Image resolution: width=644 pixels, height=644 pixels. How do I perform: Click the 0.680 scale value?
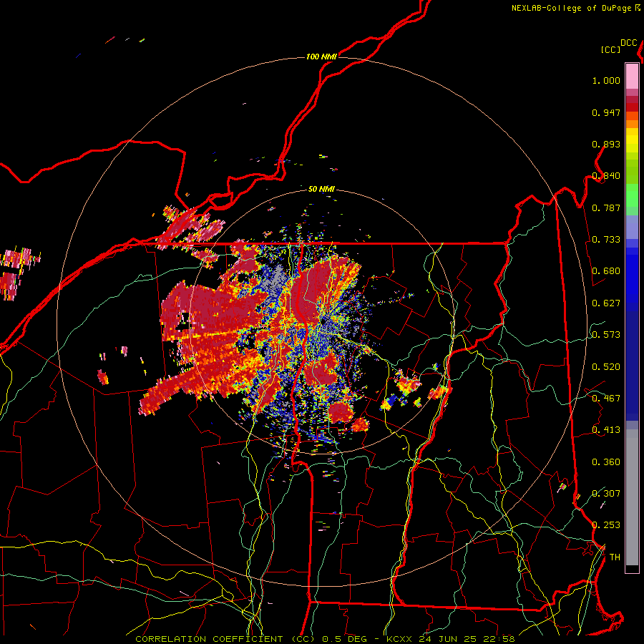coord(606,271)
